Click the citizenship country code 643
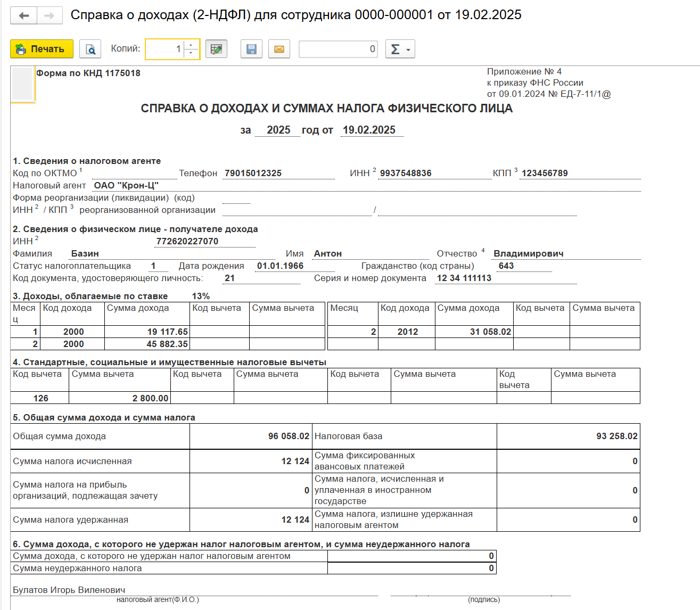 (506, 266)
